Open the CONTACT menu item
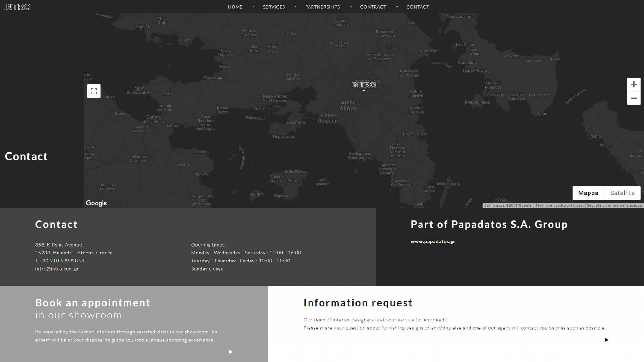The width and height of the screenshot is (644, 362). tap(418, 7)
